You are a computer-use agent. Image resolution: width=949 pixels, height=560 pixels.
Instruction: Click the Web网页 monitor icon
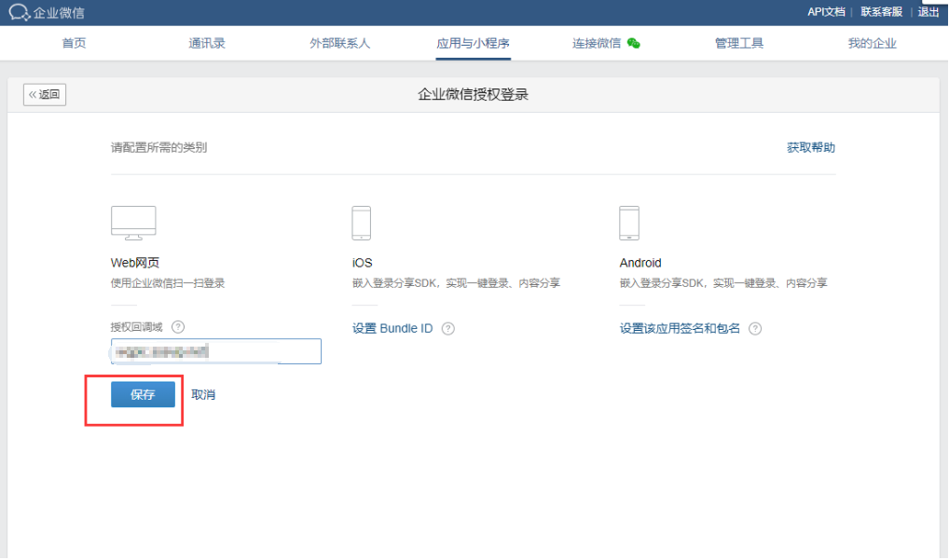point(133,223)
